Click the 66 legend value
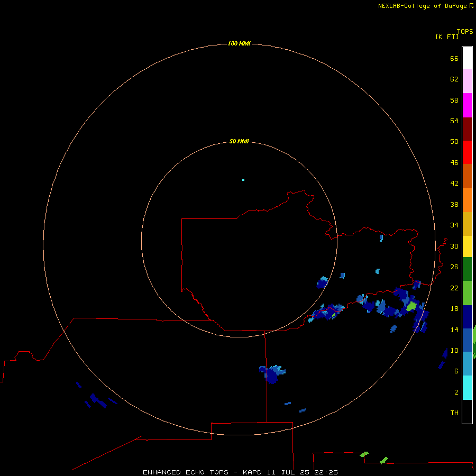Image resolution: width=476 pixels, height=476 pixels. tap(454, 59)
